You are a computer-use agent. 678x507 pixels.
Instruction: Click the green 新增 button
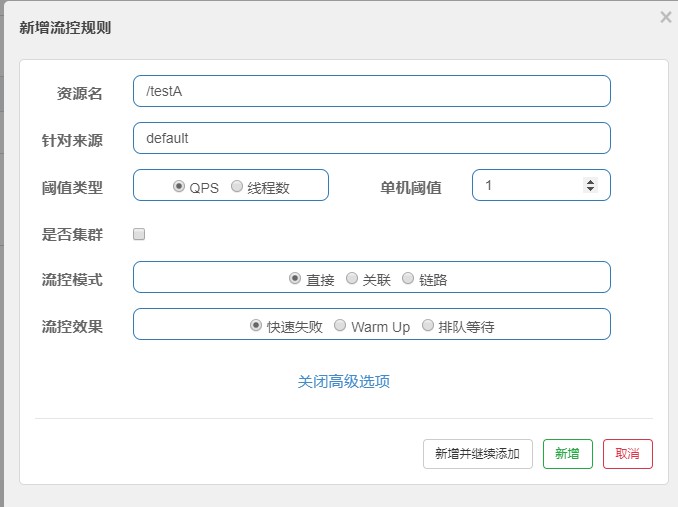click(x=567, y=453)
